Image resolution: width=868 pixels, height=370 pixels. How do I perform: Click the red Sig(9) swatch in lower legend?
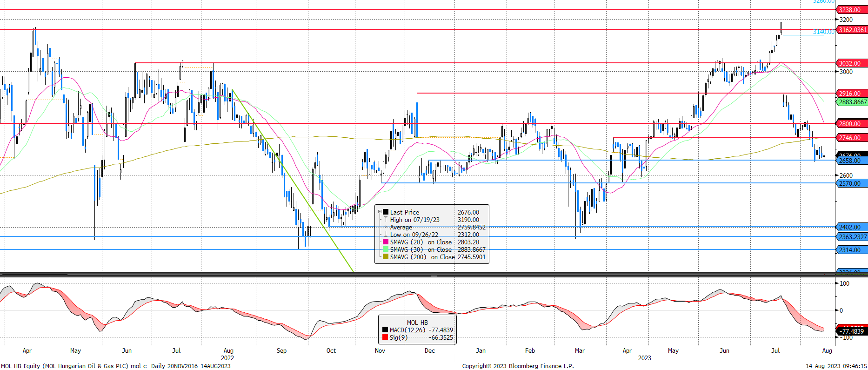coord(385,337)
